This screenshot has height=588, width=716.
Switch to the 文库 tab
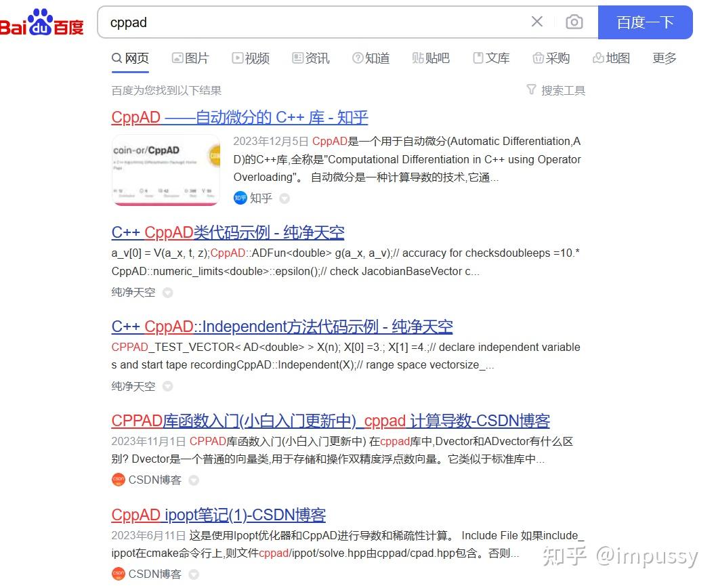pos(492,58)
